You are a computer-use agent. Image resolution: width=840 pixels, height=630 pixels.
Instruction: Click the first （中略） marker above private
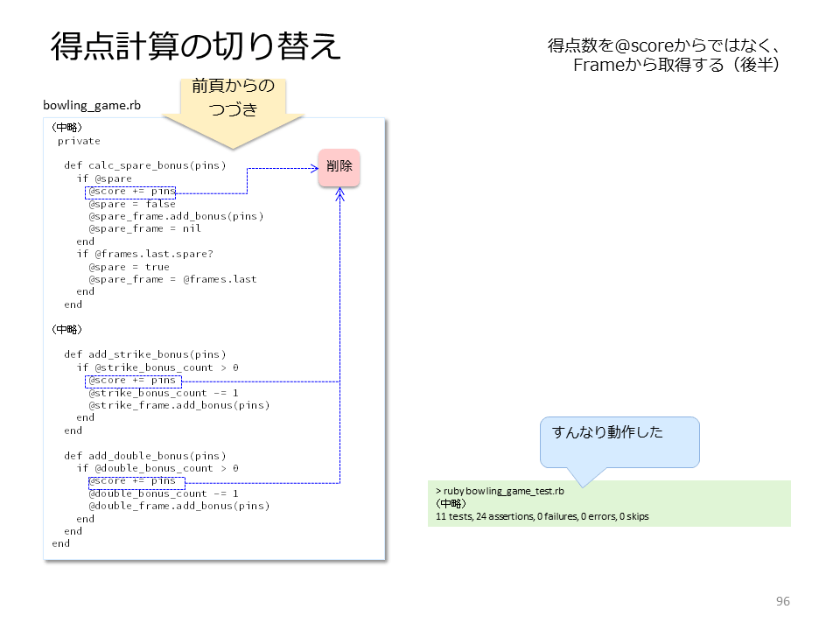point(67,128)
